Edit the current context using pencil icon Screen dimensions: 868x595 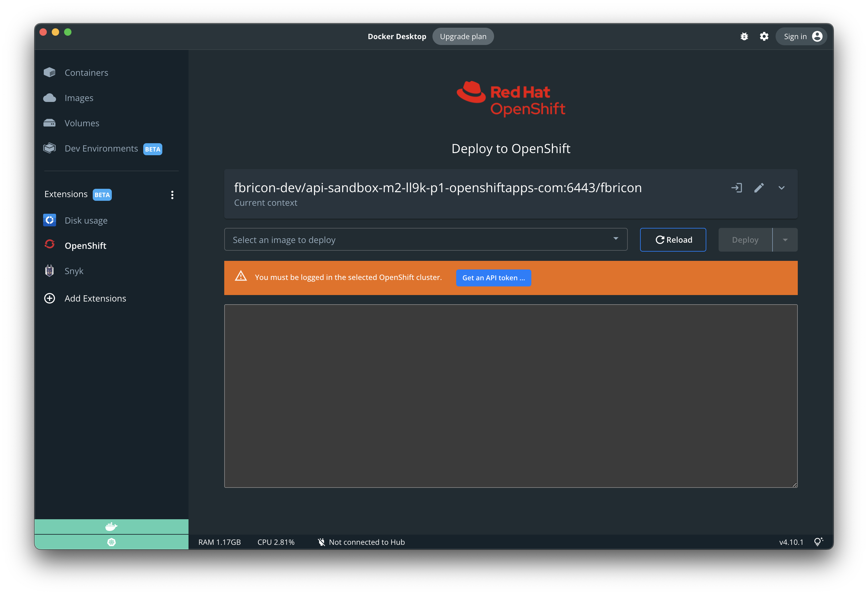coord(759,188)
